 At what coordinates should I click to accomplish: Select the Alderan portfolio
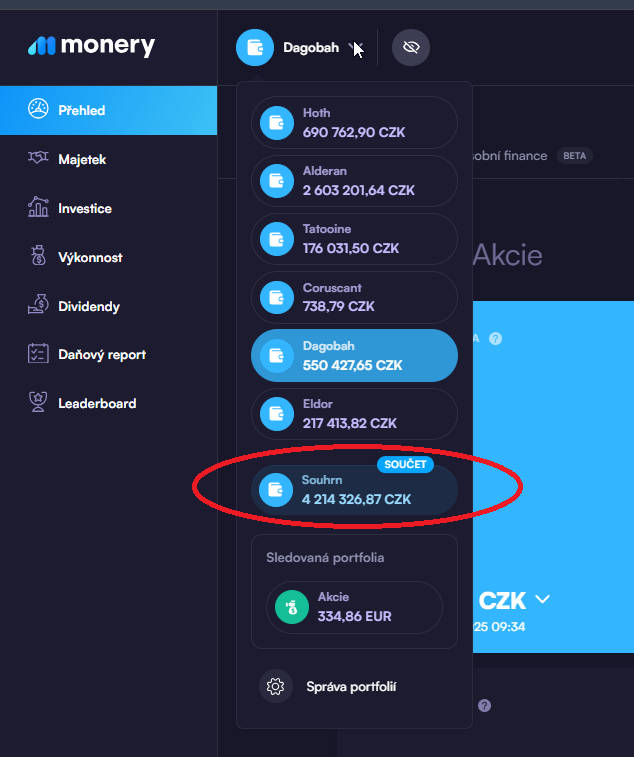(354, 181)
